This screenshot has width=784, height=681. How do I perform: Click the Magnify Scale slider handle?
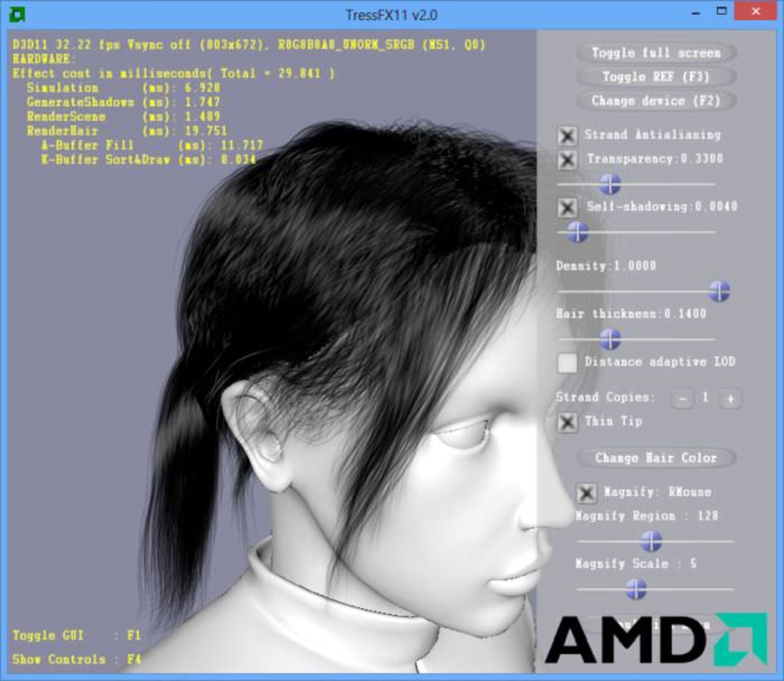pyautogui.click(x=636, y=589)
